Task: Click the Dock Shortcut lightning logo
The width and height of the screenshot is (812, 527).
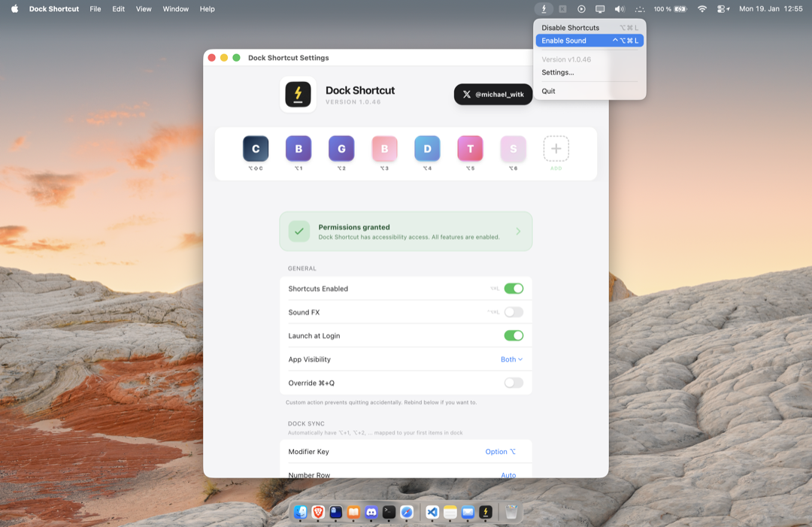Action: [x=298, y=94]
